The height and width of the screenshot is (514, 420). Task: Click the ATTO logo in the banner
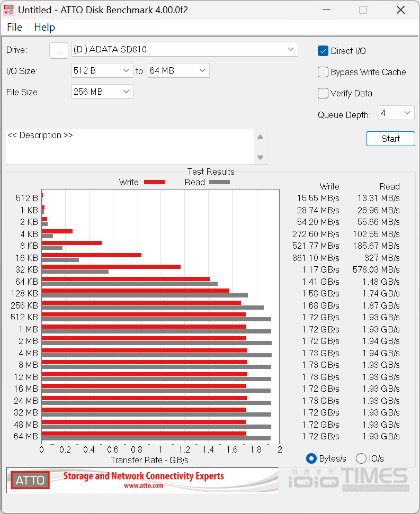[x=30, y=480]
